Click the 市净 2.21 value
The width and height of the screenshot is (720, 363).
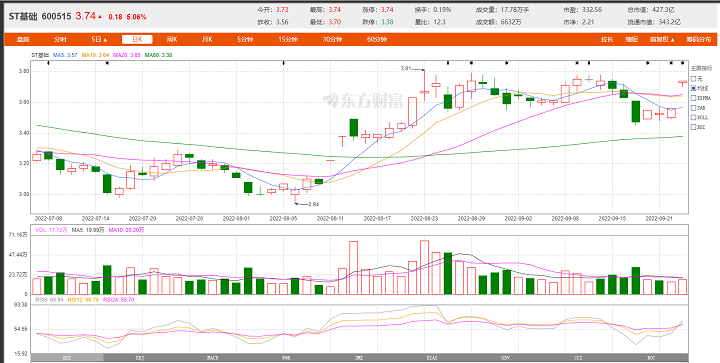coord(579,22)
